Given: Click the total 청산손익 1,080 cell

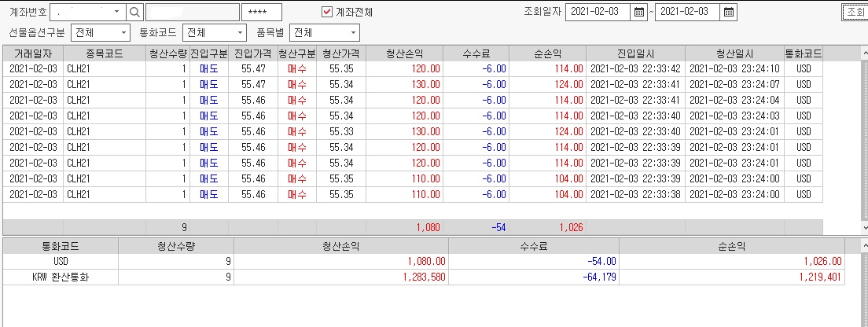Looking at the screenshot, I should point(404,227).
